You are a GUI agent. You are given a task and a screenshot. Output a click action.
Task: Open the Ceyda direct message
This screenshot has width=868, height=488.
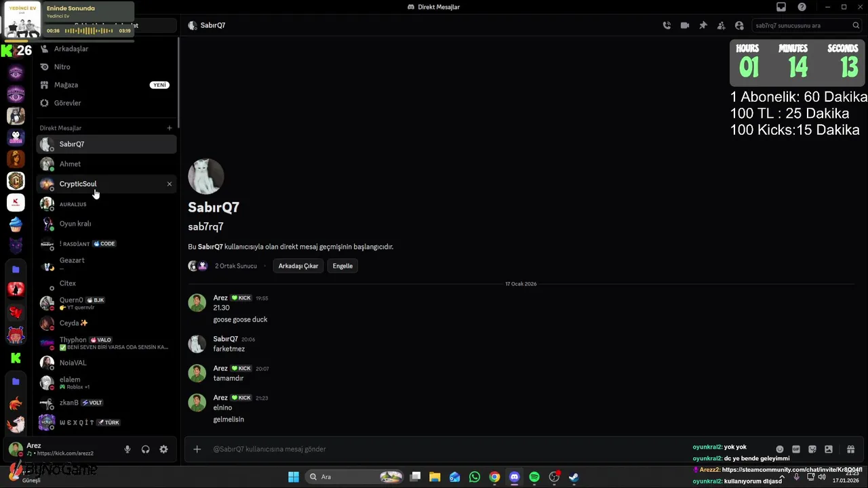point(106,323)
